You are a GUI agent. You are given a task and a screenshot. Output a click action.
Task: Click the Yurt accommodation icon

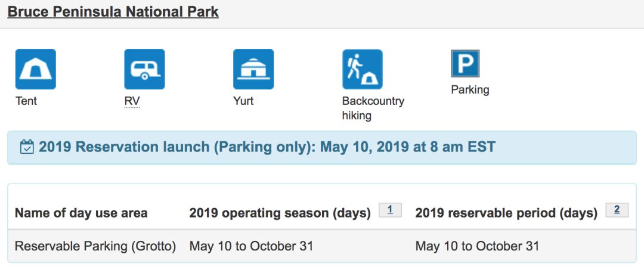pyautogui.click(x=253, y=69)
